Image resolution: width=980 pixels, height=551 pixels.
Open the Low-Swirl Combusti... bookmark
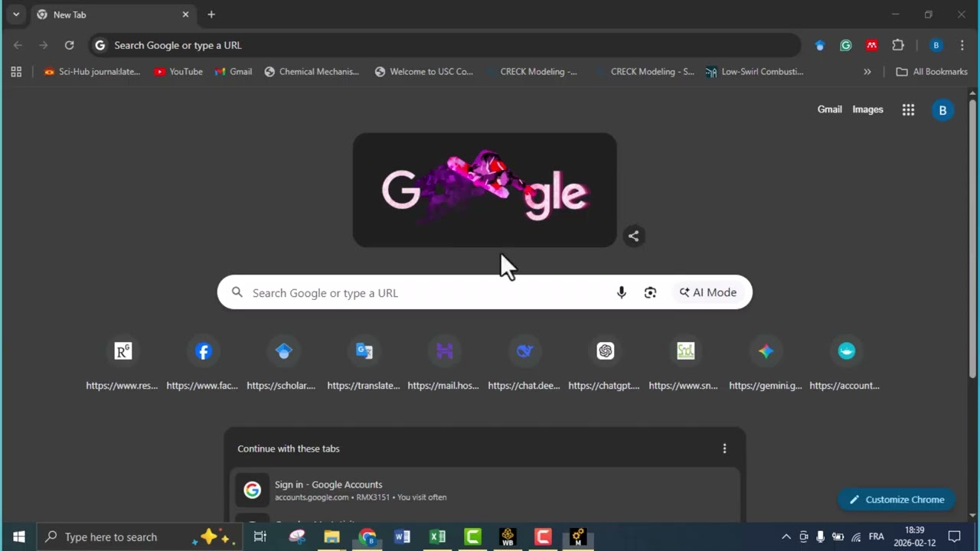click(x=755, y=71)
